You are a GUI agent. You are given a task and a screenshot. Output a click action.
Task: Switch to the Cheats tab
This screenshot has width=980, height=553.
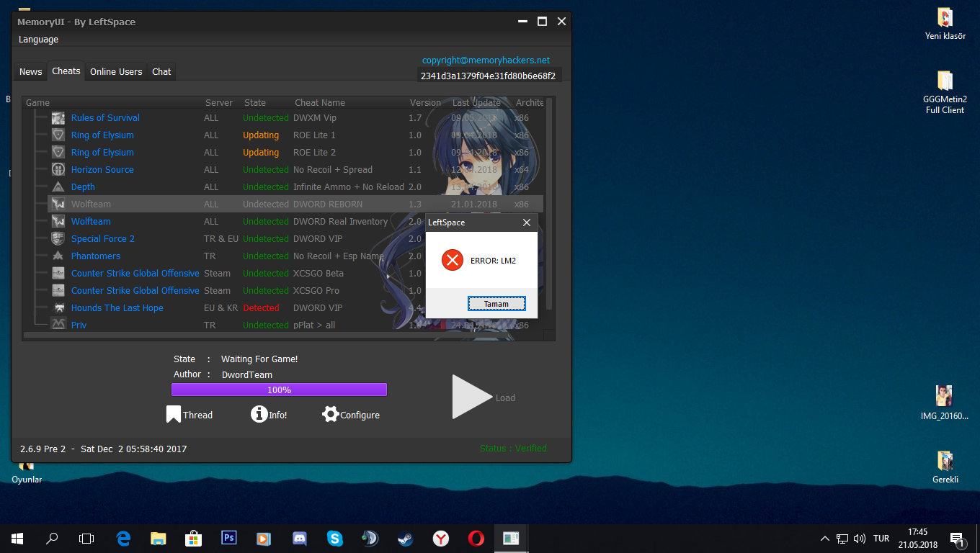66,71
